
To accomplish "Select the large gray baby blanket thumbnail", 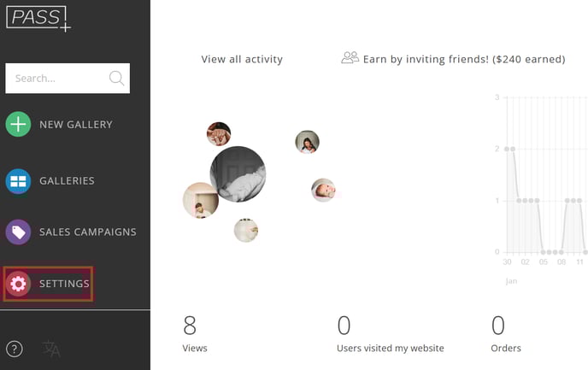I will (x=238, y=174).
